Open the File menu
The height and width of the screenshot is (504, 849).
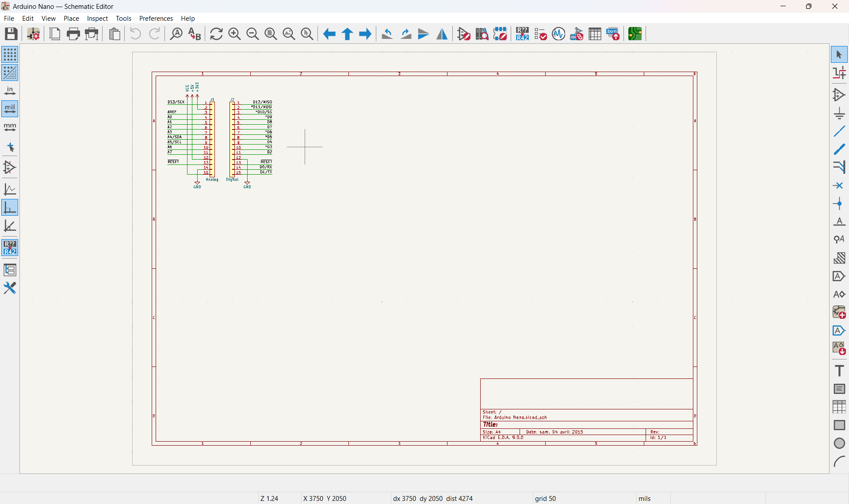[x=9, y=18]
